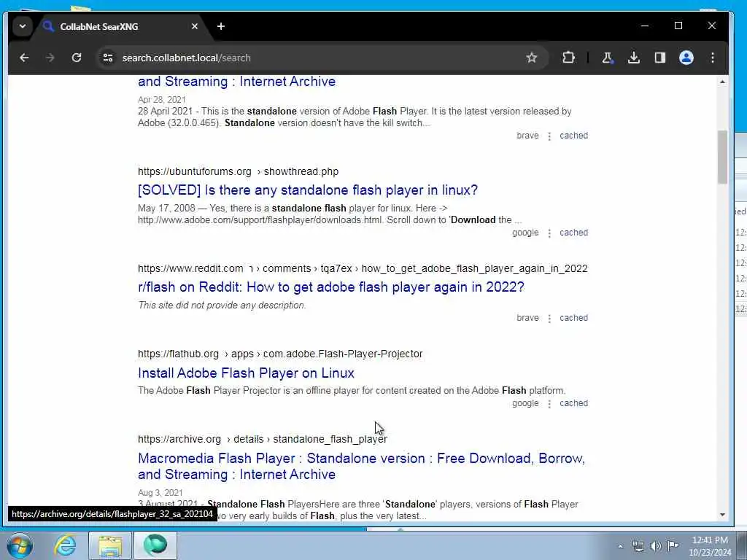Close the CollabNet SearXNG tab
This screenshot has height=560, width=747.
click(194, 27)
